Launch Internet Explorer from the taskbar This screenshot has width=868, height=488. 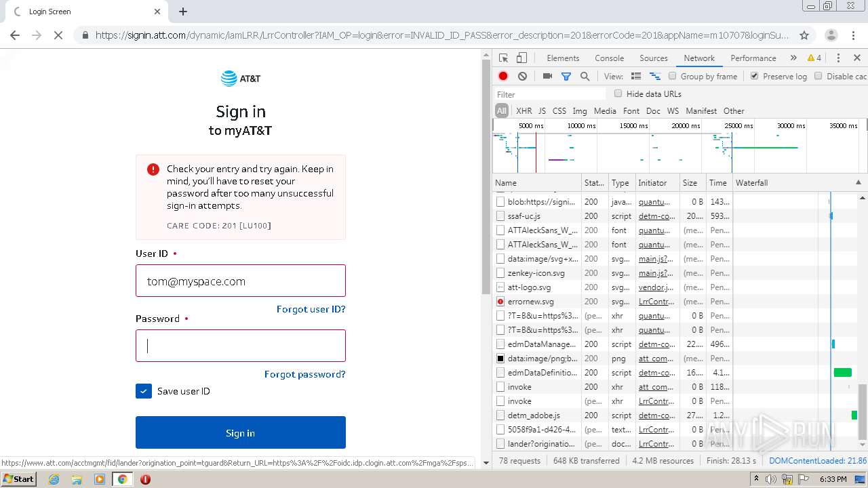[x=54, y=479]
